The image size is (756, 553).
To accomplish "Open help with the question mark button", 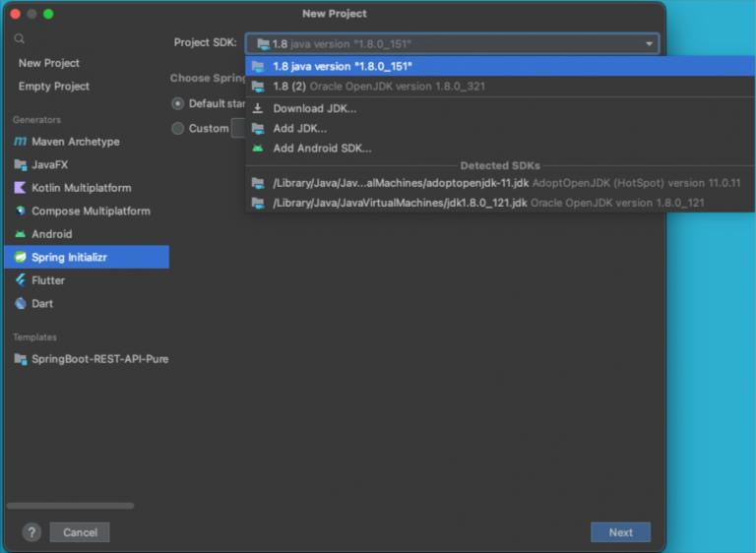I will tap(31, 532).
